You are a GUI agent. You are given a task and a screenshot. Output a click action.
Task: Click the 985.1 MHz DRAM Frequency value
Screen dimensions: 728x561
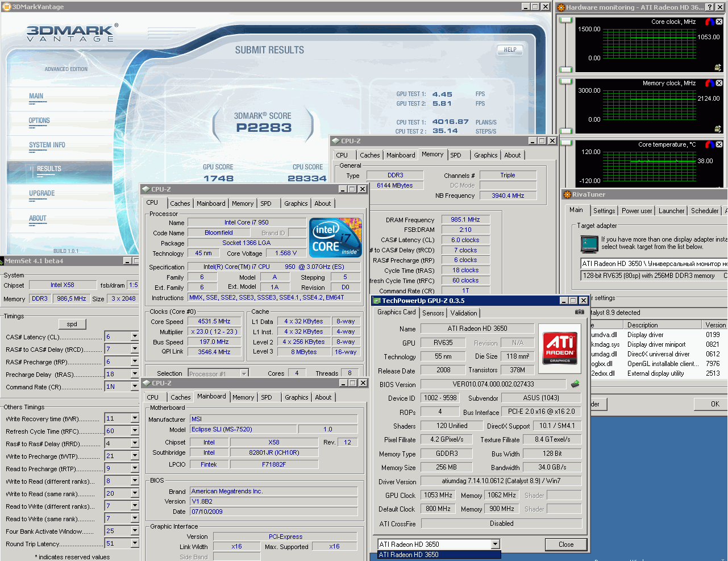tap(465, 219)
